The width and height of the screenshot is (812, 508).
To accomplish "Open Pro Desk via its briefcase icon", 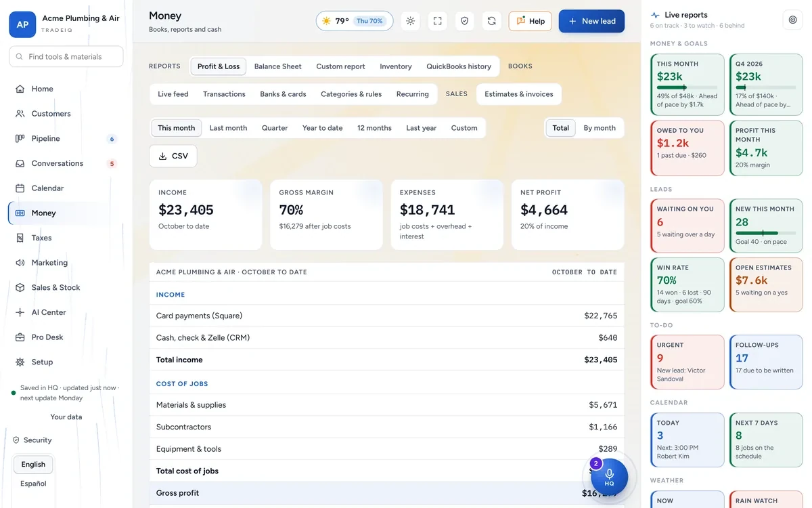I will (x=20, y=337).
